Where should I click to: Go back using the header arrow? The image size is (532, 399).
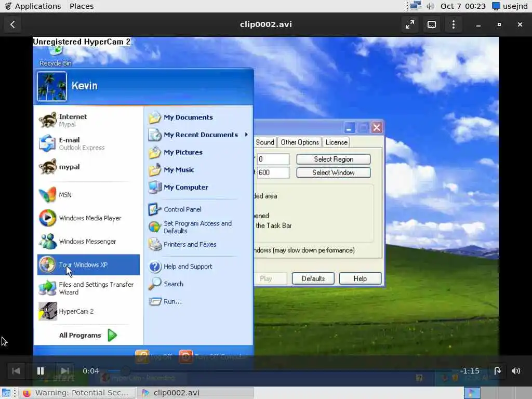12,24
